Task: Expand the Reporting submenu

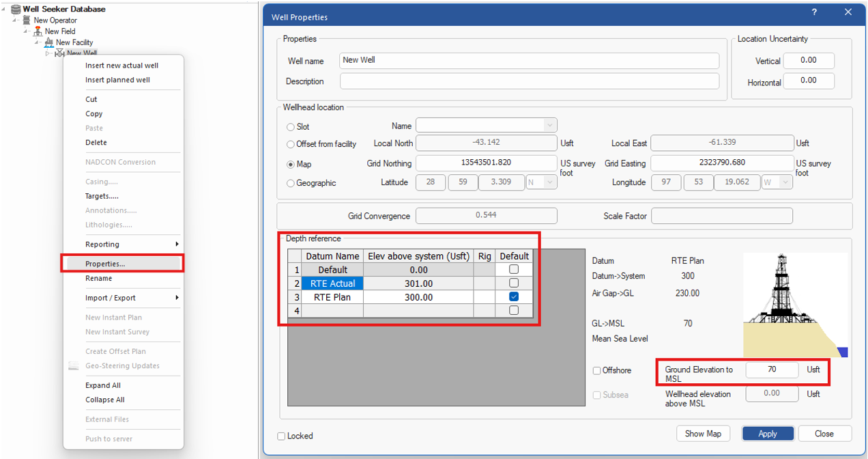Action: click(177, 245)
